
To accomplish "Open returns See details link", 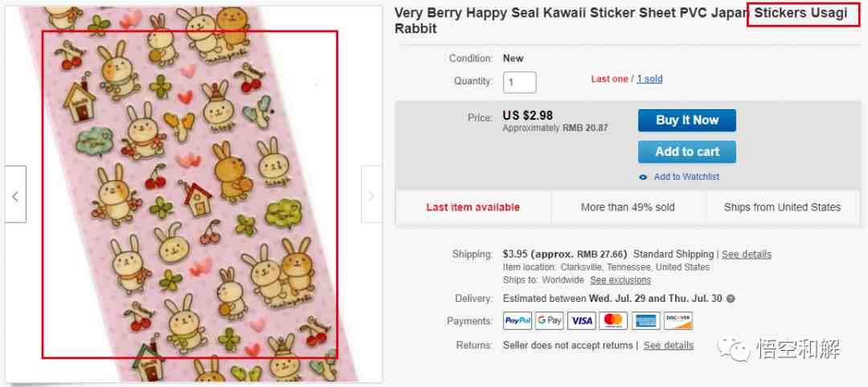I will pos(668,345).
